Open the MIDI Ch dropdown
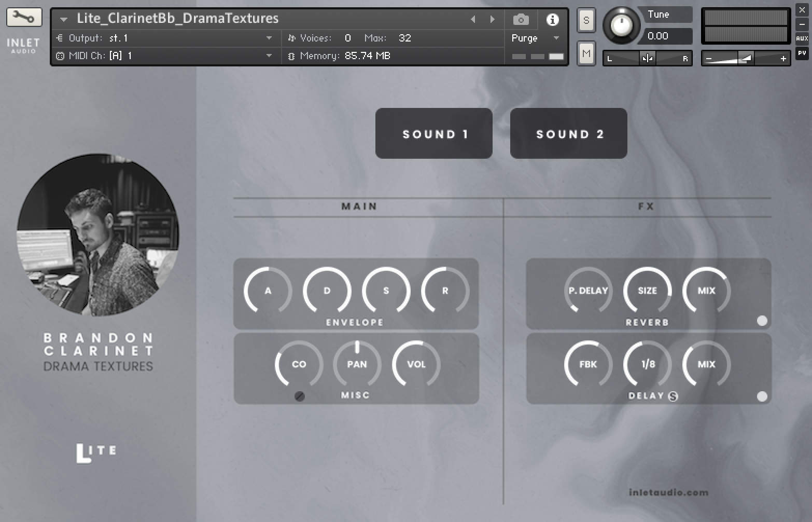 click(x=269, y=56)
